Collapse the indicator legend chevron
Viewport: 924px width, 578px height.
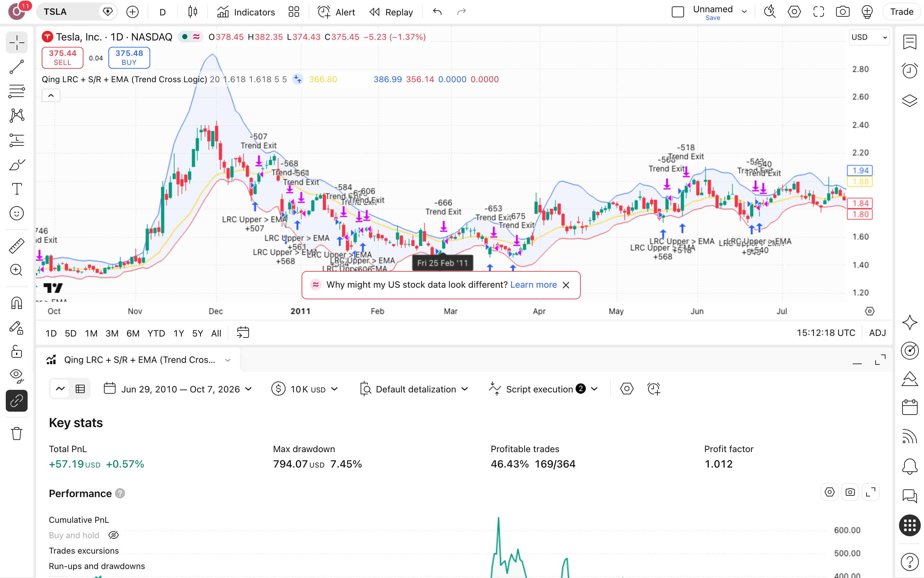click(51, 95)
